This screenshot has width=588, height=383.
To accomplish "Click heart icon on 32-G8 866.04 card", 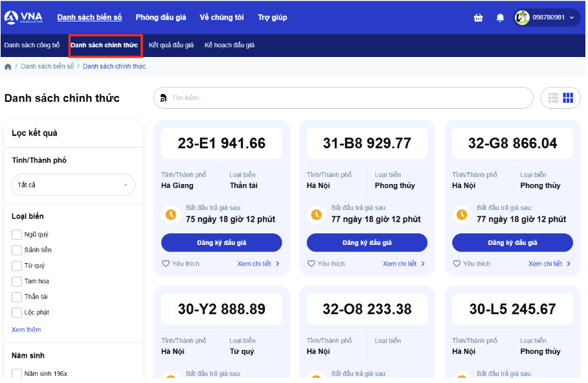I will 457,264.
